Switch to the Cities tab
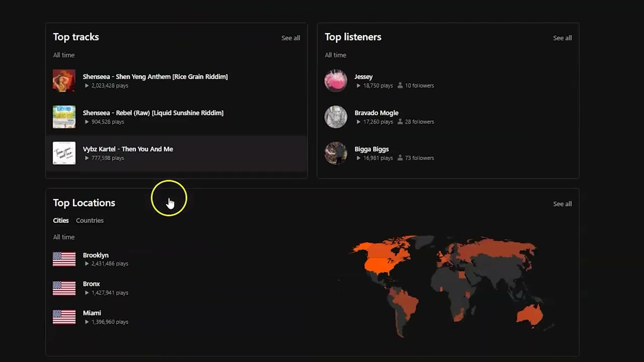Viewport: 644px width, 362px height. (61, 221)
